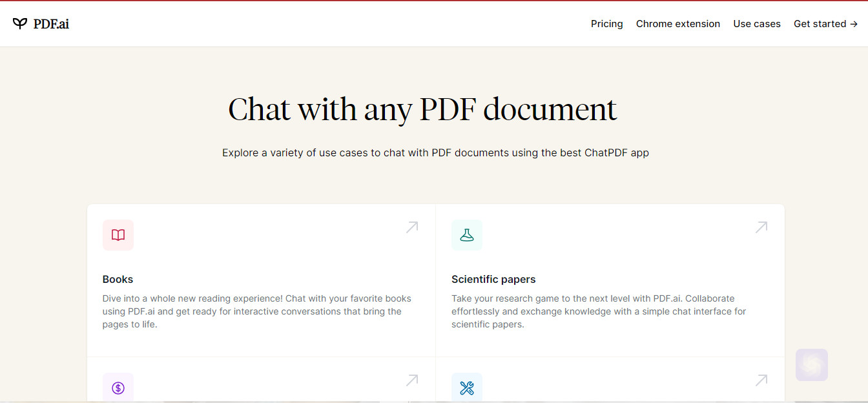Click the dollar sign icon card
The width and height of the screenshot is (868, 403).
pyautogui.click(x=118, y=387)
